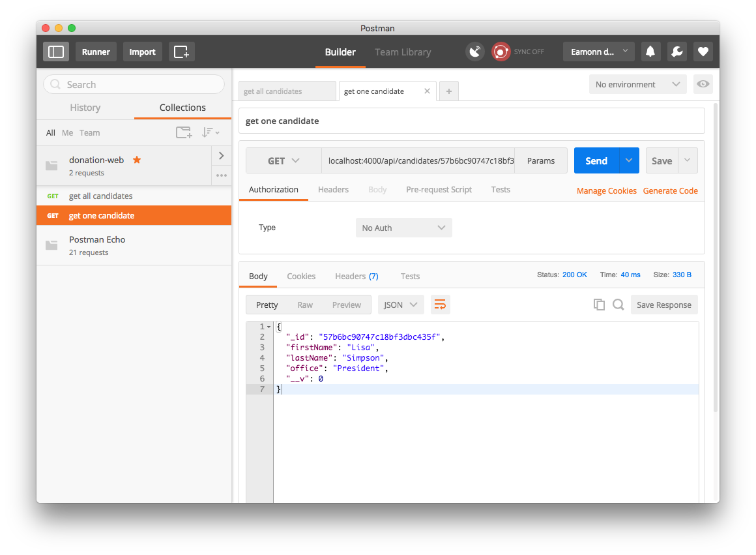
Task: Open settings wrench icon
Action: click(676, 52)
